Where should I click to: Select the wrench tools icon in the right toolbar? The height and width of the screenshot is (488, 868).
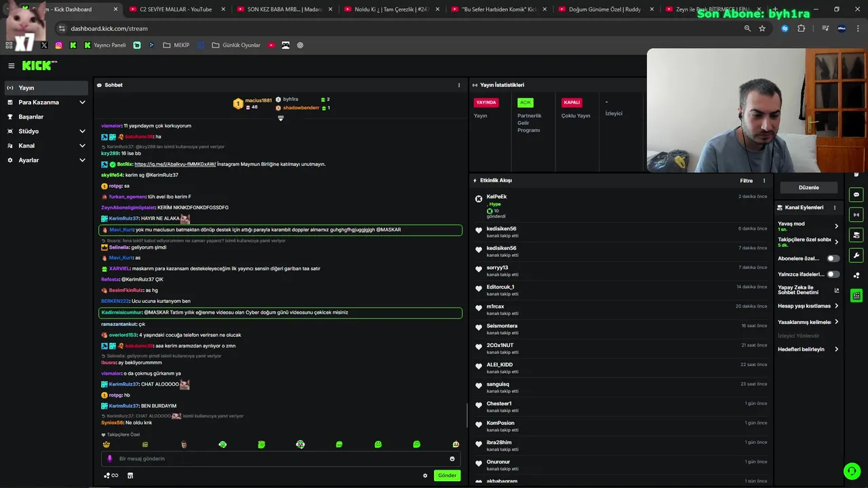pos(856,256)
